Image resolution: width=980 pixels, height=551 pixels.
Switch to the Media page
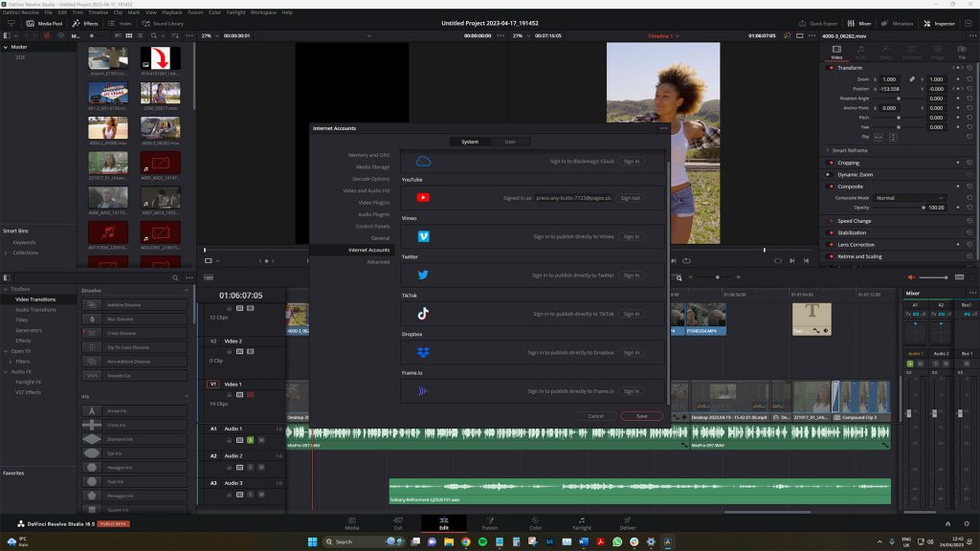click(352, 523)
